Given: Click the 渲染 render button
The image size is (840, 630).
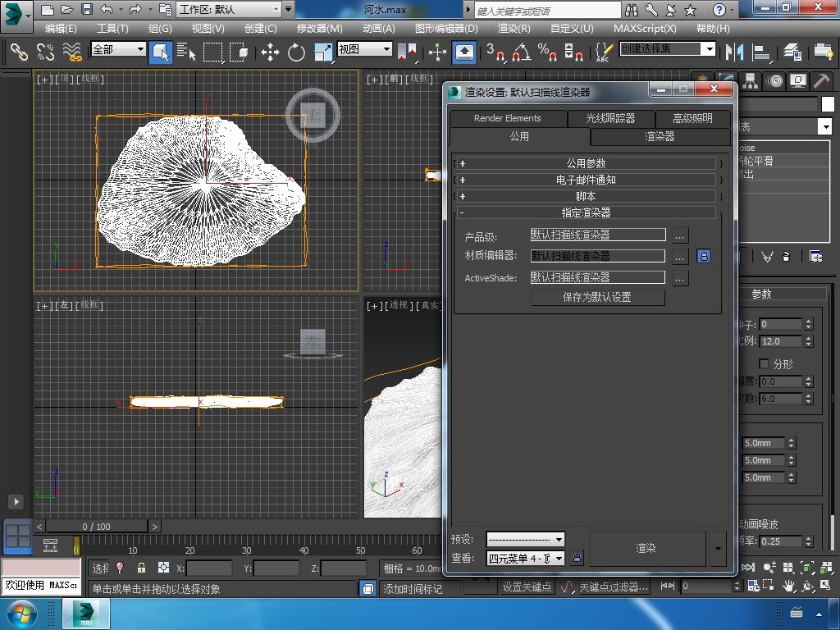Looking at the screenshot, I should pyautogui.click(x=646, y=548).
